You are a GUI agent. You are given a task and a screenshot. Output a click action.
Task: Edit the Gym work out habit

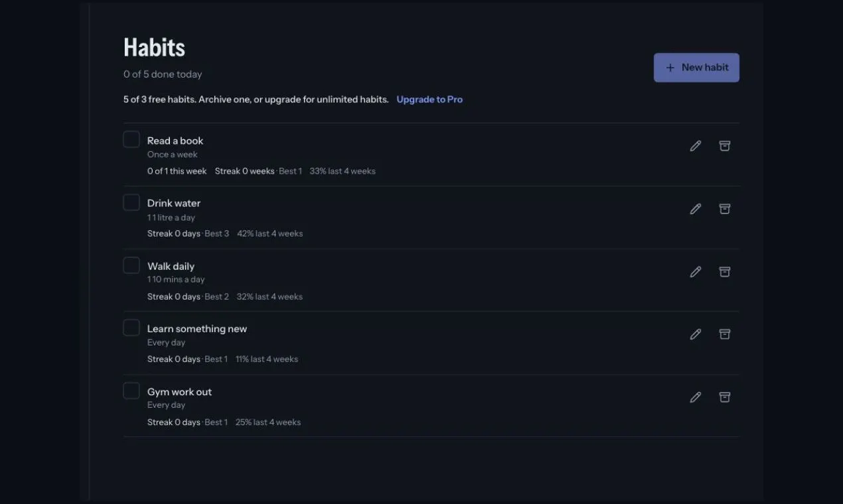coord(695,397)
